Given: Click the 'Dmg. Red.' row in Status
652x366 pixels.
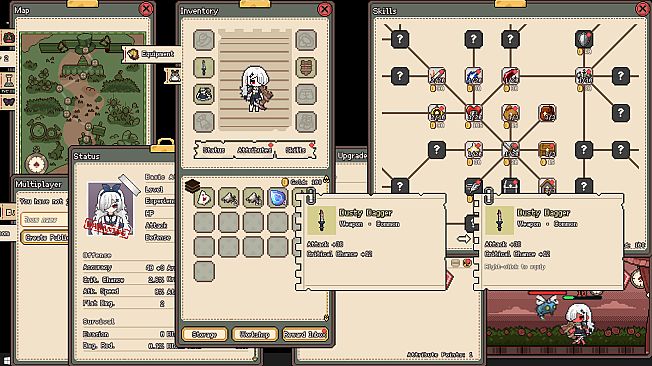Looking at the screenshot, I should click(x=128, y=346).
